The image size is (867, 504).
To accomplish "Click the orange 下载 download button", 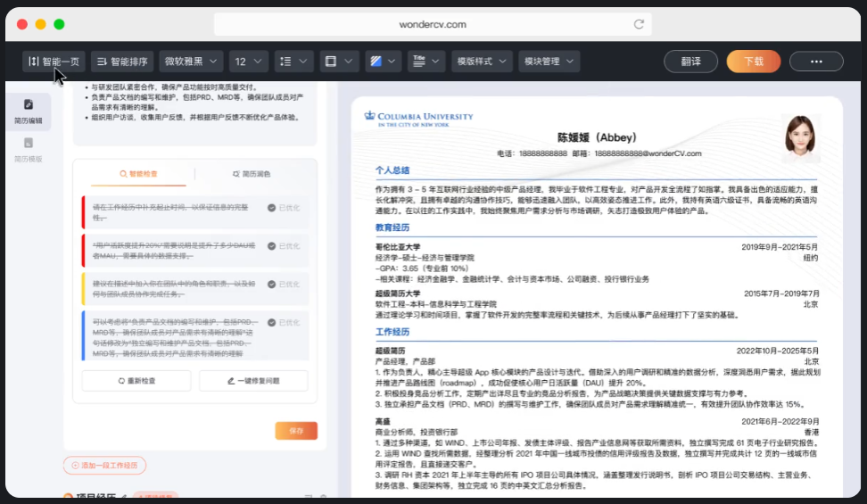I will coord(753,62).
